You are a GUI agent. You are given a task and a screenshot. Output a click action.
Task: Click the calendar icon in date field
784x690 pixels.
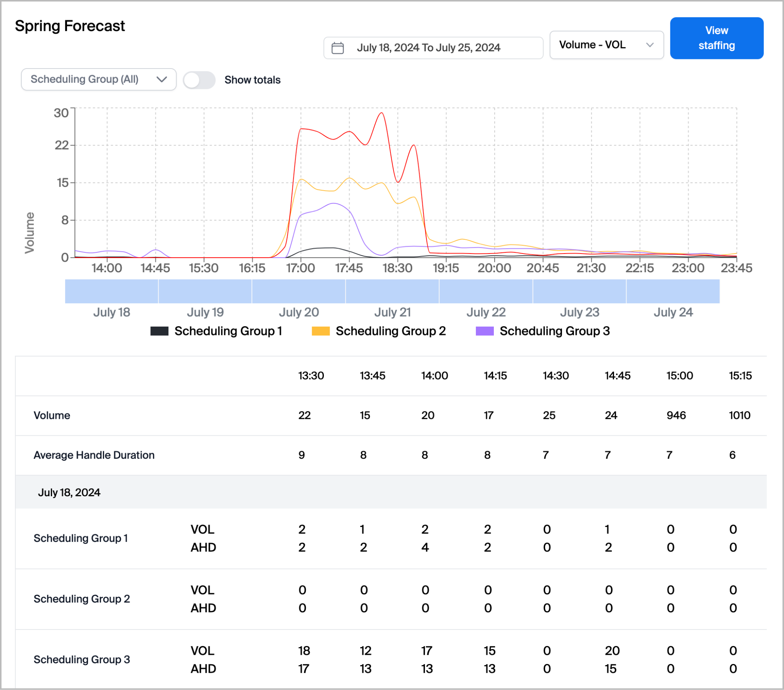point(337,48)
